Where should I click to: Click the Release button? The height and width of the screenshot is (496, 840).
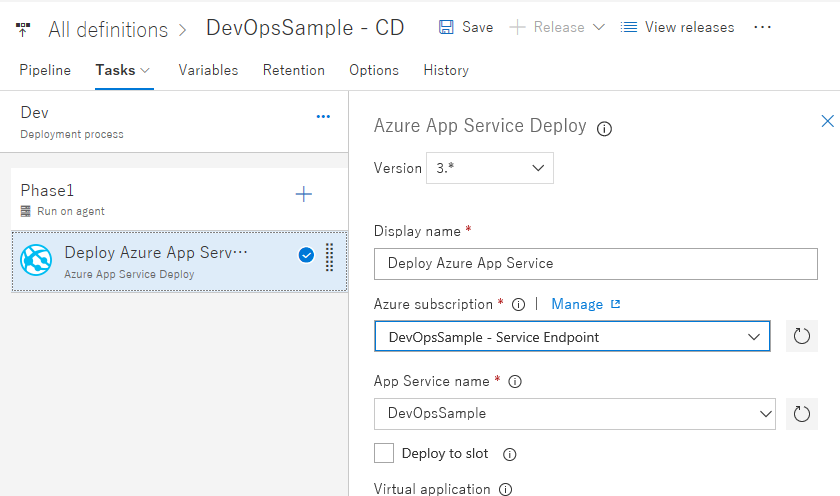point(557,27)
